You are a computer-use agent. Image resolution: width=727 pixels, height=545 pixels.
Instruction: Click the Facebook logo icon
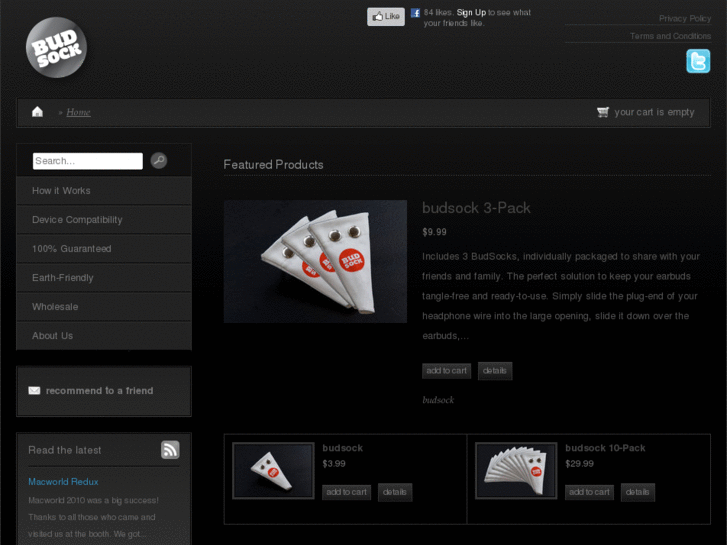click(415, 13)
